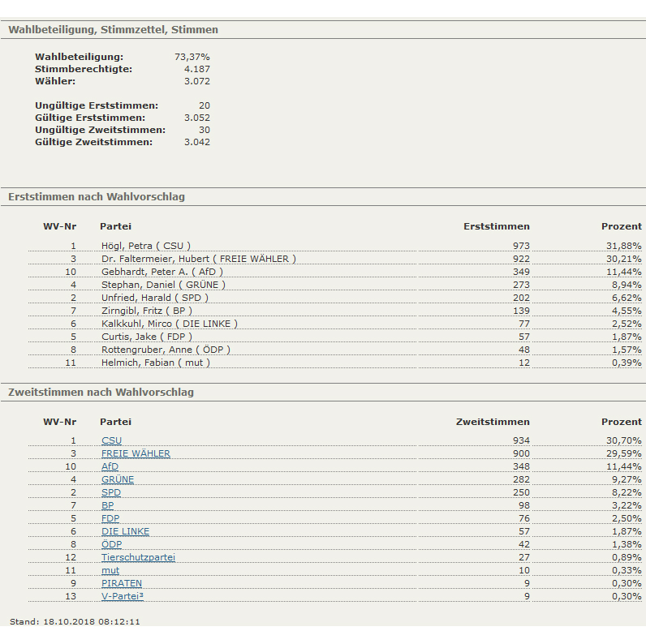The height and width of the screenshot is (644, 646).
Task: Open the BP party link
Action: click(107, 505)
